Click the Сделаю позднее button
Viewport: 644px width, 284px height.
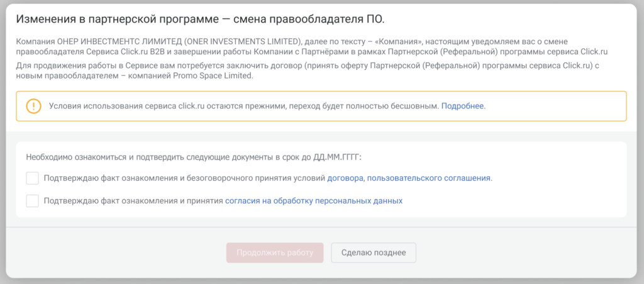pyautogui.click(x=374, y=253)
